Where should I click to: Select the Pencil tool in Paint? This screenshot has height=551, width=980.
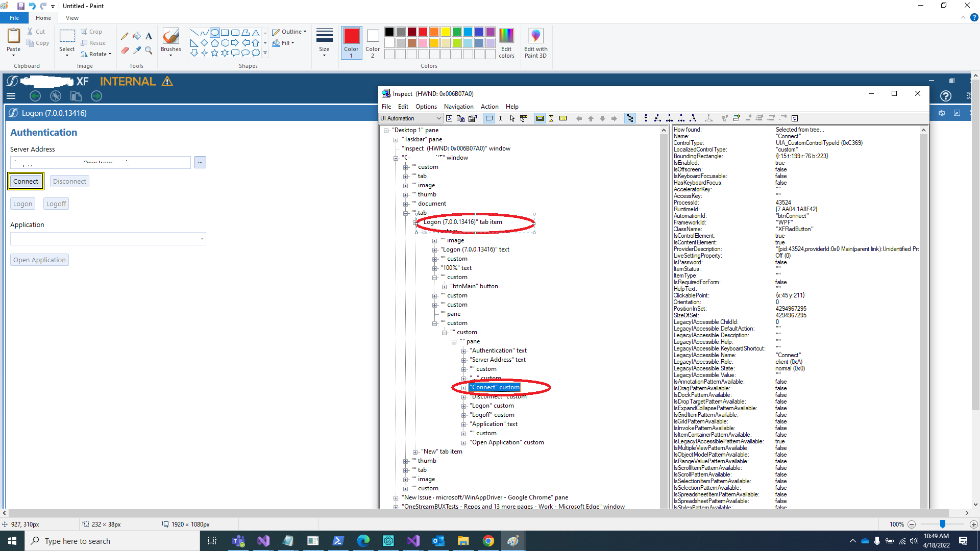(124, 36)
